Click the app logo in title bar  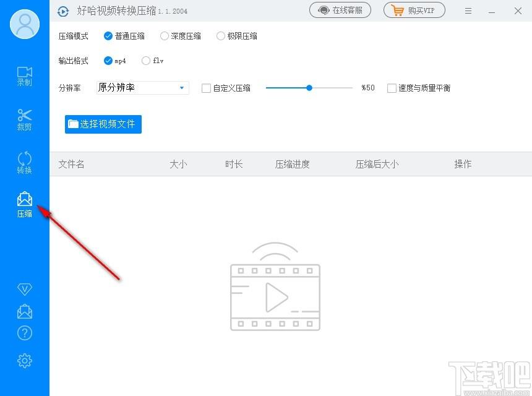point(63,11)
